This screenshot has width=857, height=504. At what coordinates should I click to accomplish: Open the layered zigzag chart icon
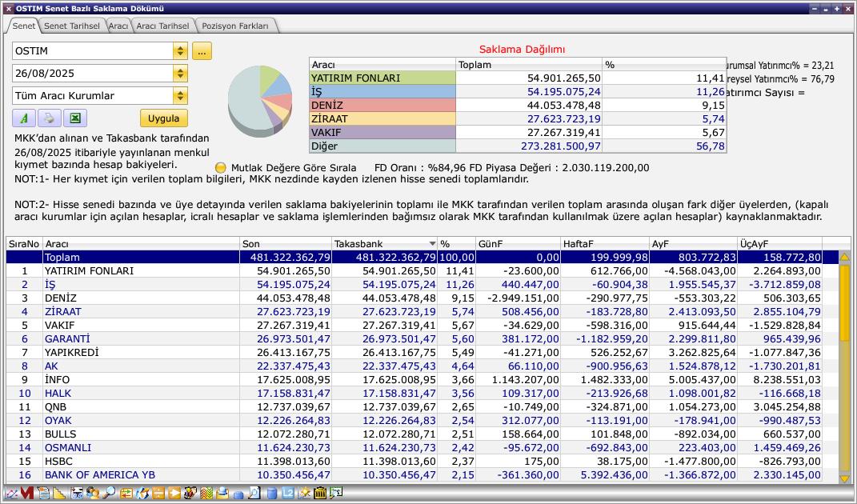point(206,493)
